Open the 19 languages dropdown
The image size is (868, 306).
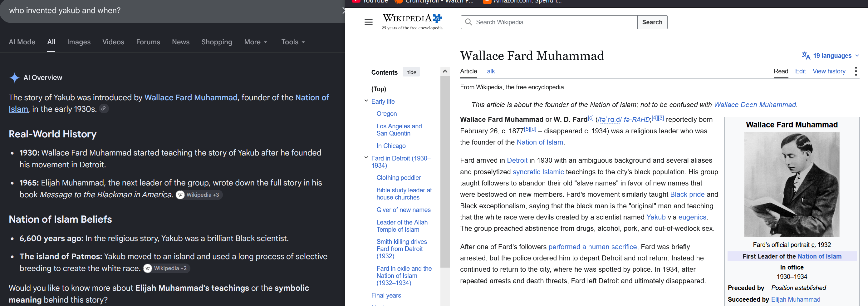pos(830,56)
